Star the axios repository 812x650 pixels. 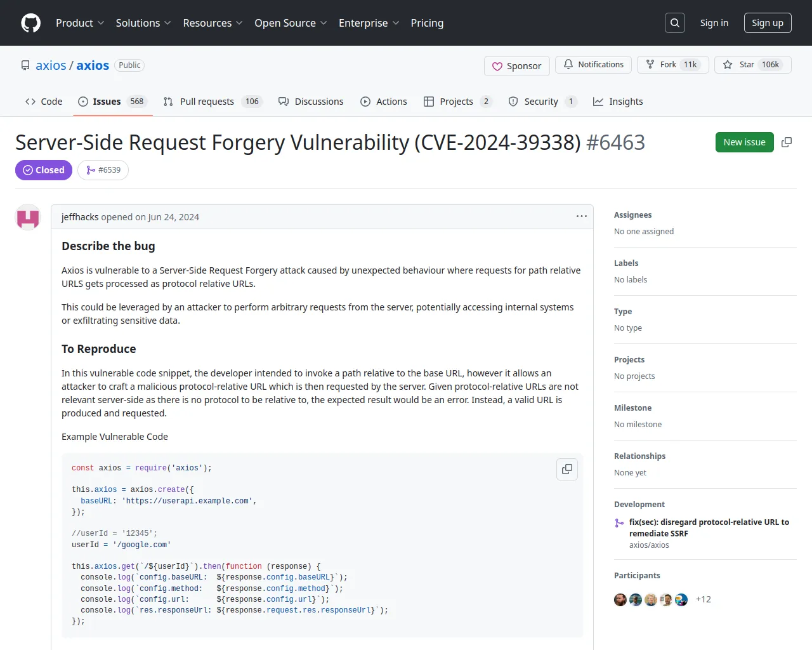753,65
